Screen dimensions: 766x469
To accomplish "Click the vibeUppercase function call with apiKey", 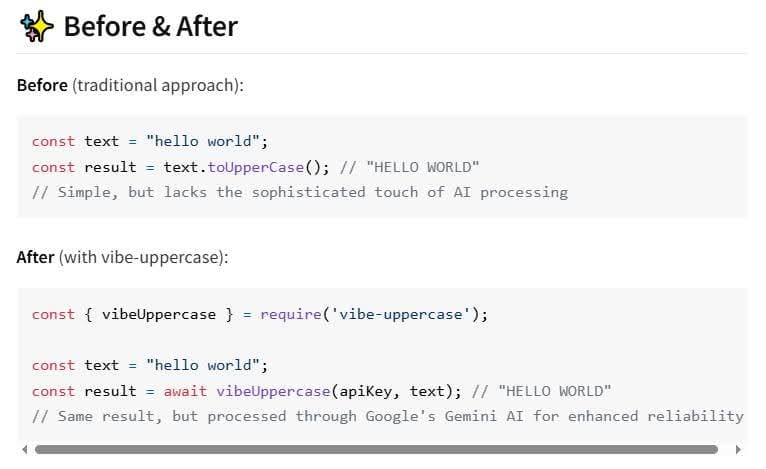I will (273, 391).
